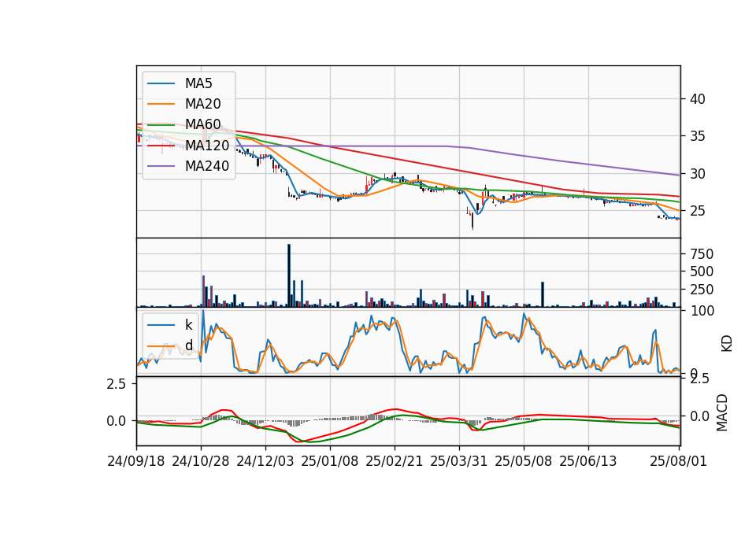Click the MA240 legend label
The height and width of the screenshot is (543, 756).
pos(207,166)
